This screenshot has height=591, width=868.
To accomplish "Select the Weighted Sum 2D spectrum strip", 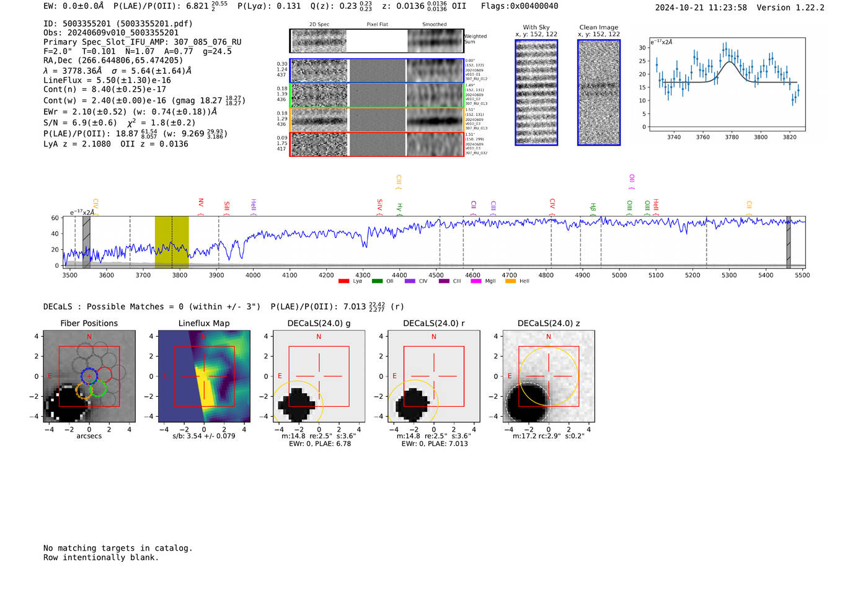I will tap(376, 41).
